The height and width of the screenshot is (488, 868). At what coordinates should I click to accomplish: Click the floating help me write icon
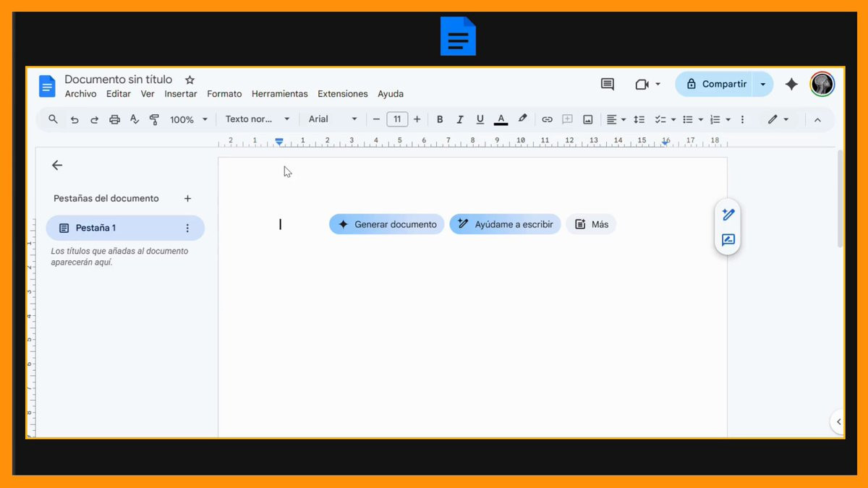728,215
